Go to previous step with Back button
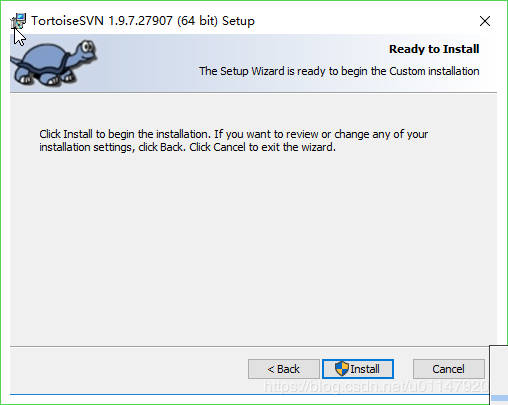Screen dimensions: 508x405 (x=284, y=369)
